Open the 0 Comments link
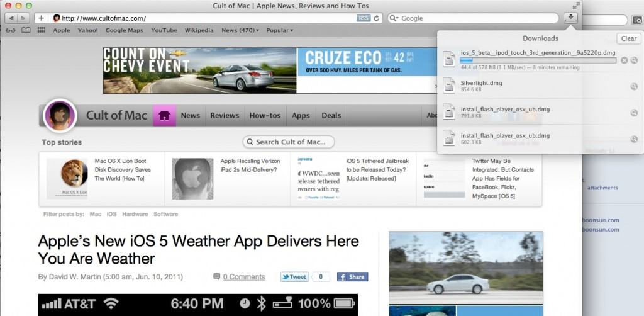 [243, 277]
